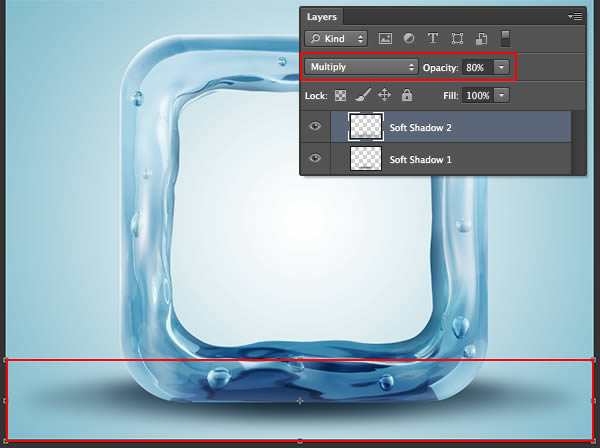Select the Layers panel tab
600x448 pixels.
(x=321, y=17)
